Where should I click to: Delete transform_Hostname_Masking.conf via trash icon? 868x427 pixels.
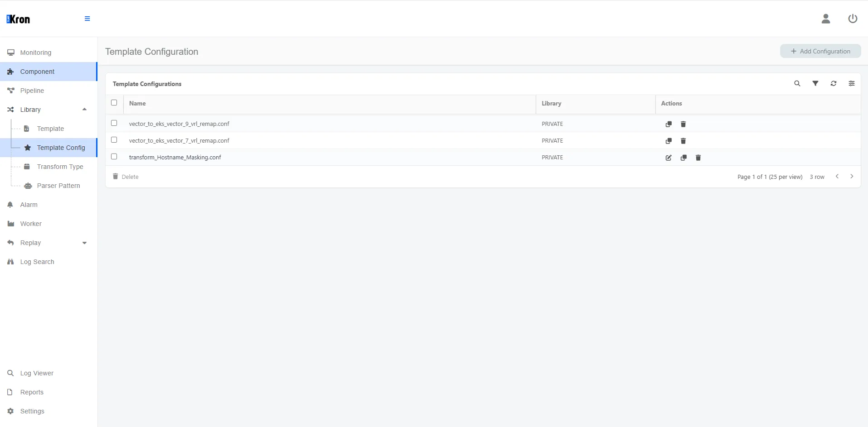698,158
